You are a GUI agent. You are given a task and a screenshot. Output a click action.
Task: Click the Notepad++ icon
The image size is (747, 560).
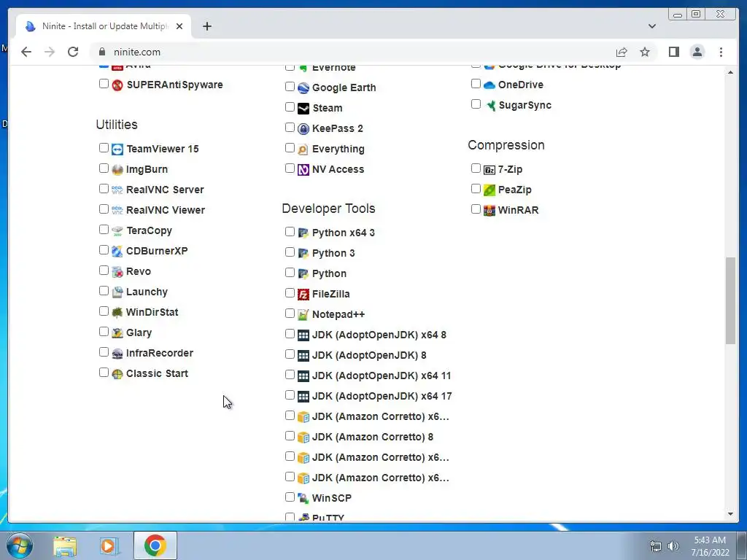(303, 315)
